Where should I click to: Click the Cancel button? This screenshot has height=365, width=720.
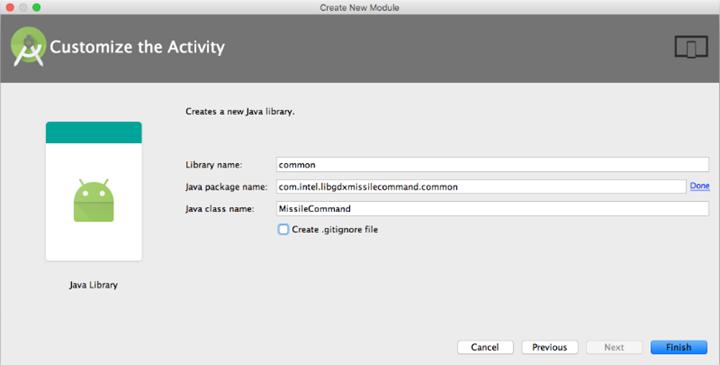point(485,347)
